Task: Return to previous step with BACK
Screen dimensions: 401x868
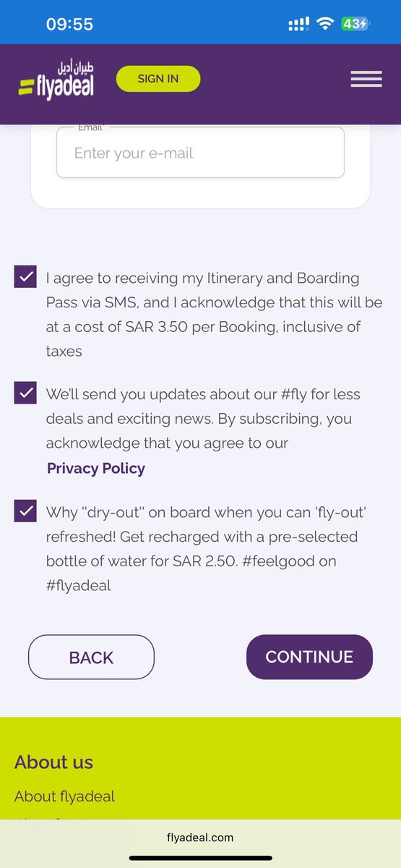Action: [x=91, y=657]
